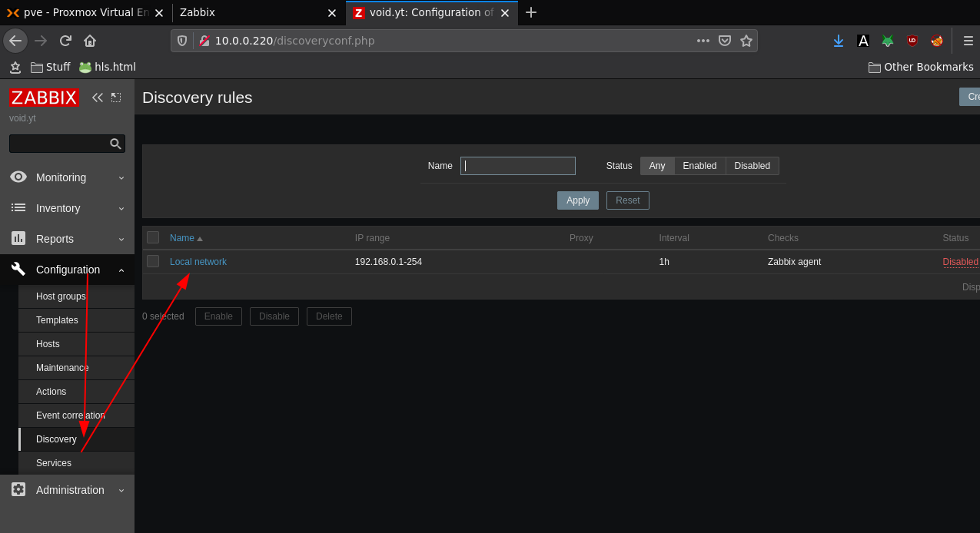Image resolution: width=980 pixels, height=533 pixels.
Task: Click the Enable button below table
Action: [218, 316]
